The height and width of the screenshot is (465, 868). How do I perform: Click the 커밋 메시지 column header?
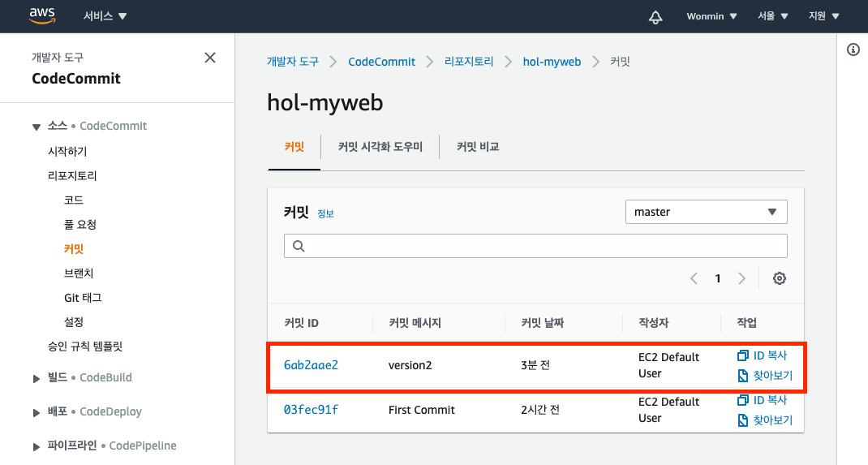(x=415, y=323)
